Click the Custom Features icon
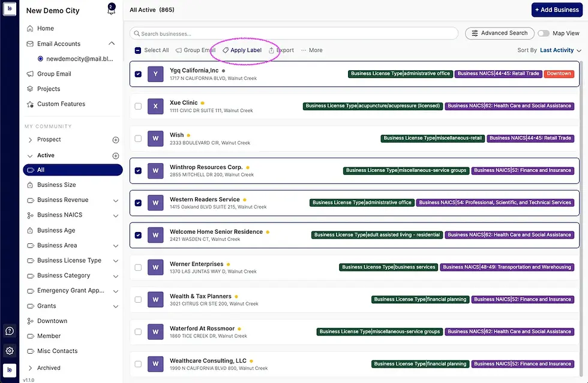 pyautogui.click(x=30, y=104)
